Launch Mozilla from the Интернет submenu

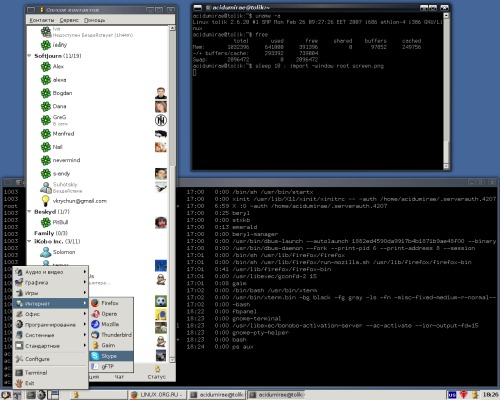click(x=111, y=324)
